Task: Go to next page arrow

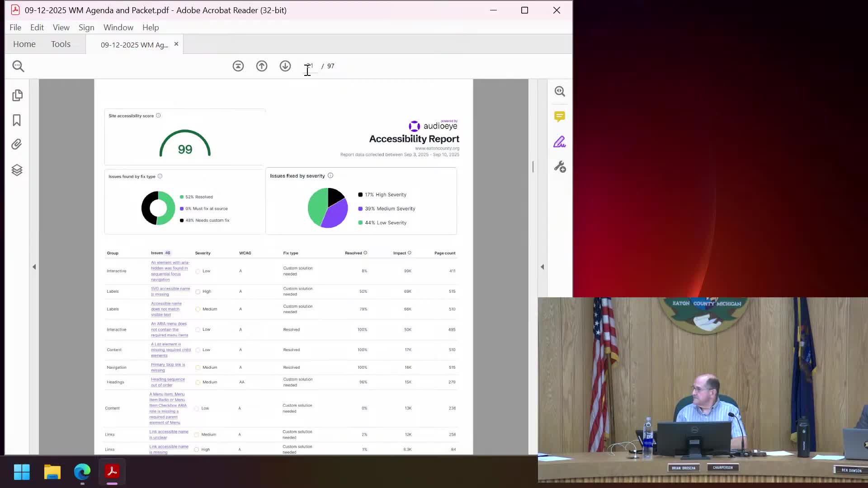Action: pos(285,66)
